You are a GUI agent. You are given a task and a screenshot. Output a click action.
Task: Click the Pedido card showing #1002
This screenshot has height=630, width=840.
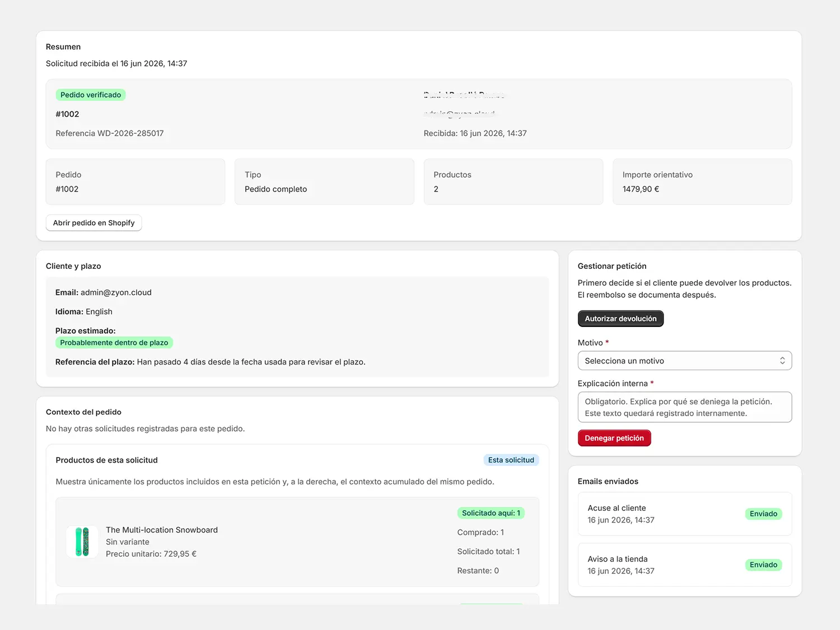[136, 181]
